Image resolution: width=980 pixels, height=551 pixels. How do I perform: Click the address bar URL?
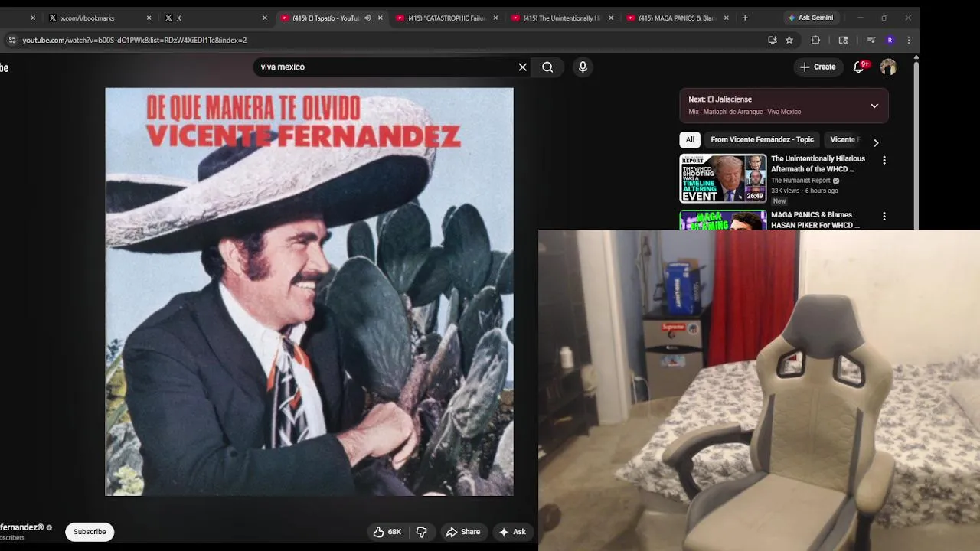[135, 40]
